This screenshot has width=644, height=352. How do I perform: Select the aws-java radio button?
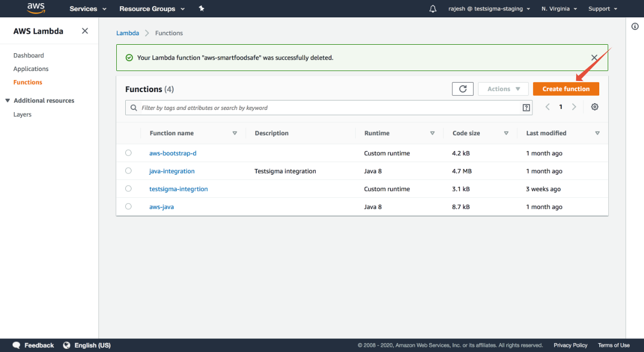coord(128,206)
